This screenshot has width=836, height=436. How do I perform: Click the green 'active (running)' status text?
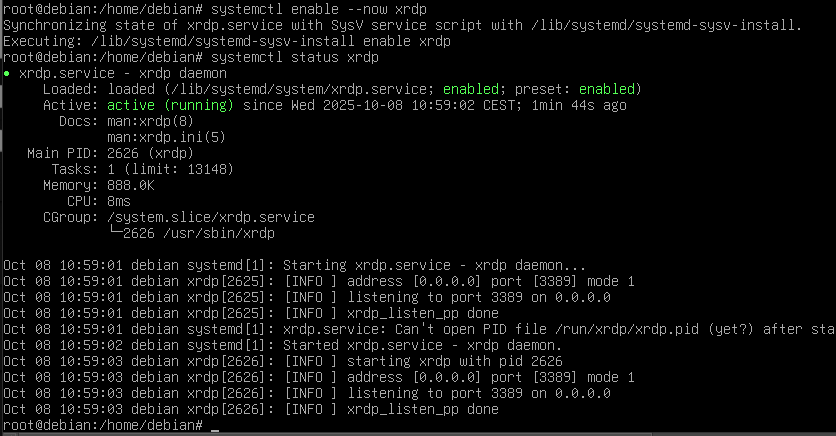click(173, 105)
